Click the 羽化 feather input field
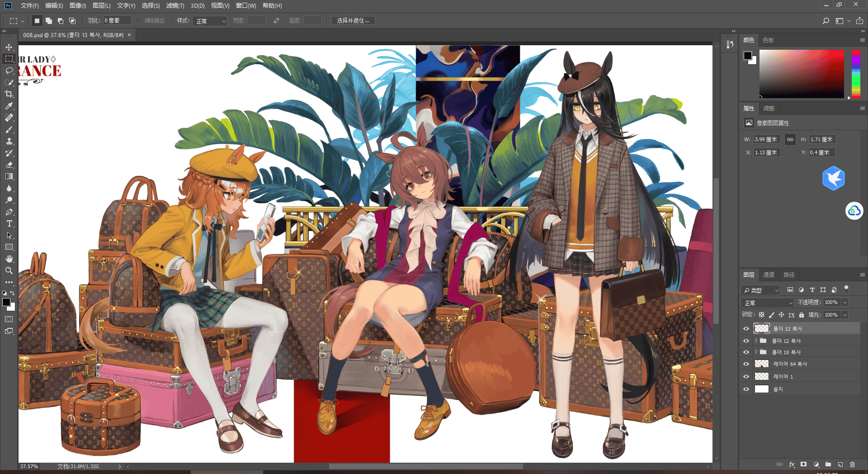The image size is (868, 474). pos(117,21)
